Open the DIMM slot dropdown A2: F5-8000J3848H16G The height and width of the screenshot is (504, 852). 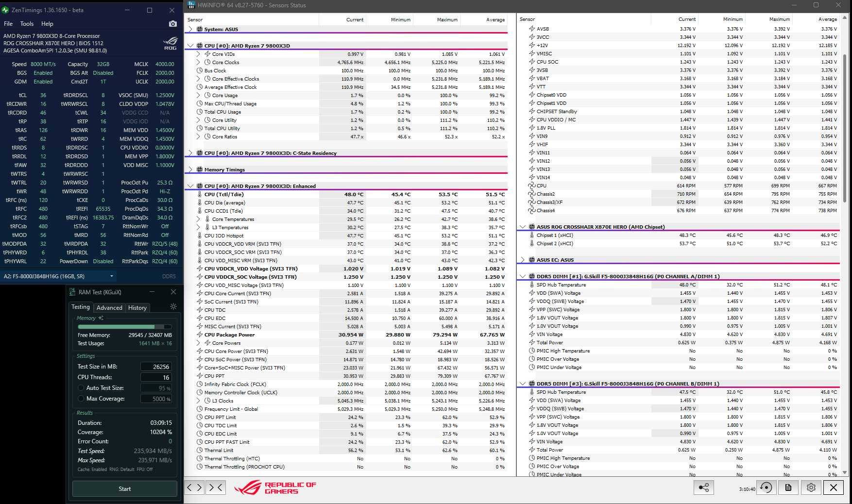[x=59, y=276]
